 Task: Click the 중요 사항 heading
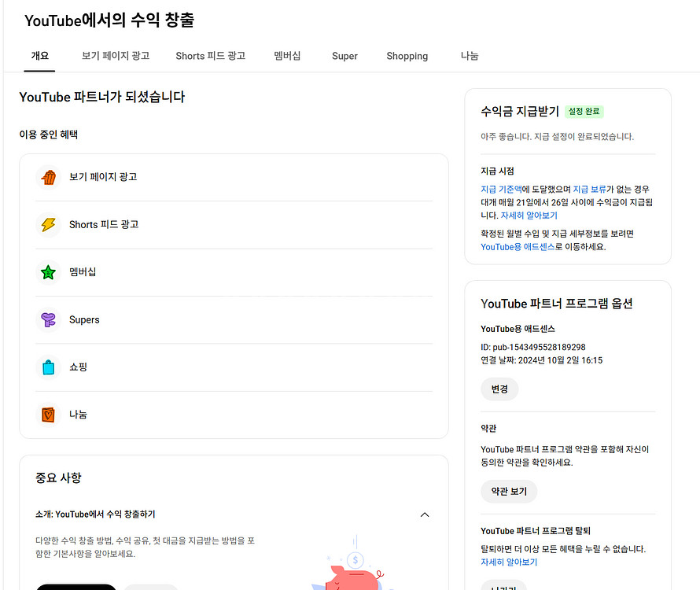tap(58, 478)
